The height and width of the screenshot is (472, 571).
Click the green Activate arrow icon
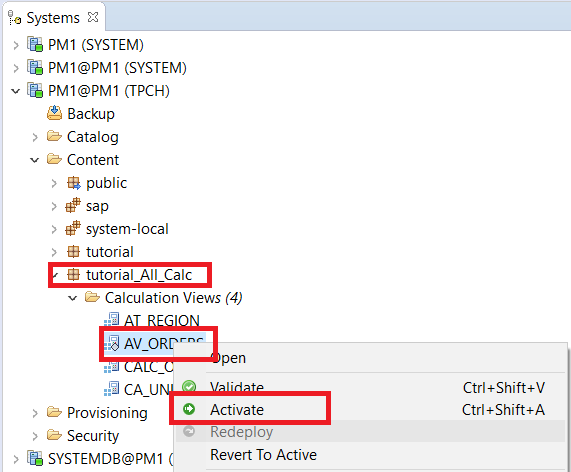pyautogui.click(x=189, y=409)
